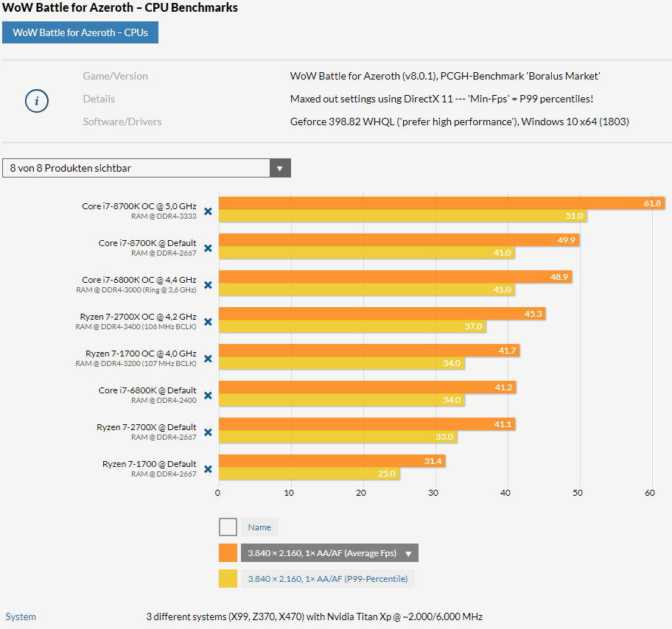
Task: Click the 'Software/Drivers' label
Action: (122, 122)
